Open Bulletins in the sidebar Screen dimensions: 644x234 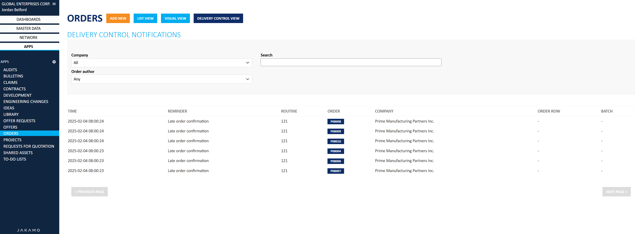(x=13, y=76)
